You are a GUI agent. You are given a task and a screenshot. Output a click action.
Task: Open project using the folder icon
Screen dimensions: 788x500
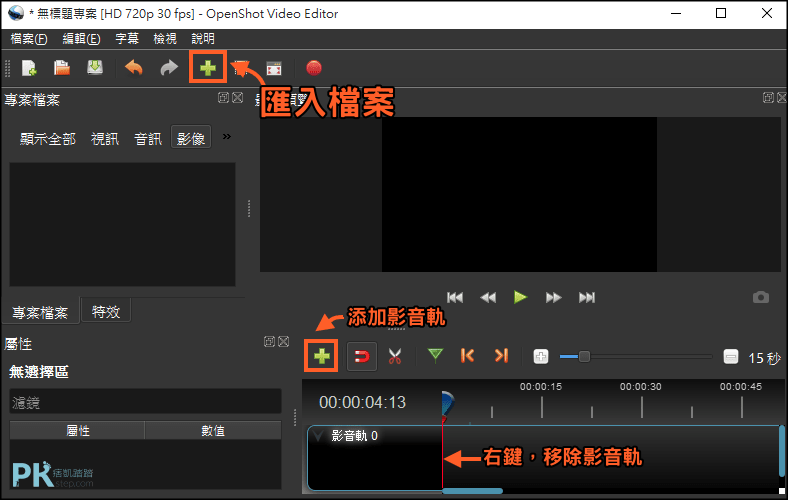point(62,68)
